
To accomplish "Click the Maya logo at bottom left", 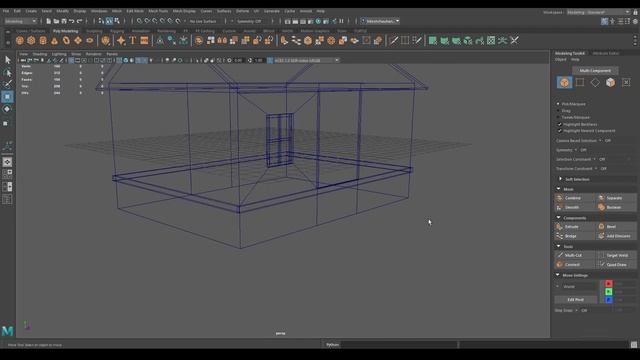I will (7, 331).
